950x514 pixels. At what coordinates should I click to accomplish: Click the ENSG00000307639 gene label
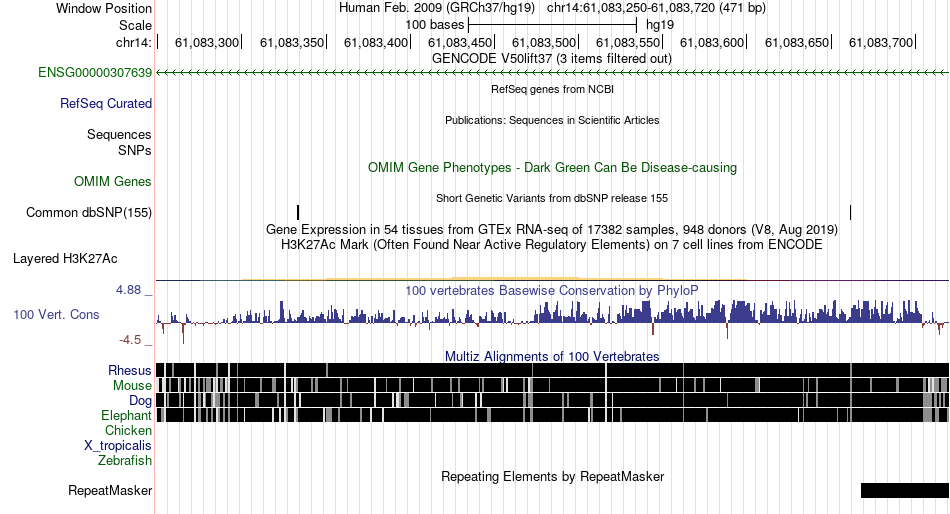pos(95,73)
